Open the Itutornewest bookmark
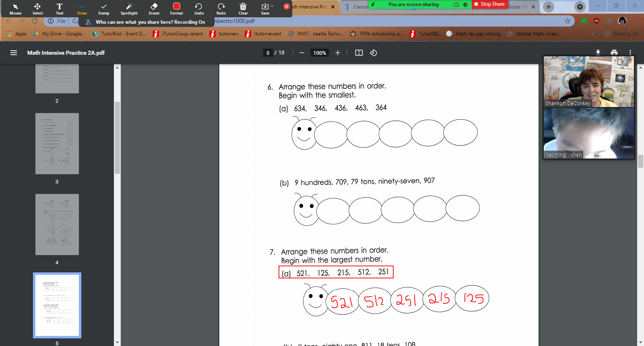The image size is (644, 346). (263, 34)
